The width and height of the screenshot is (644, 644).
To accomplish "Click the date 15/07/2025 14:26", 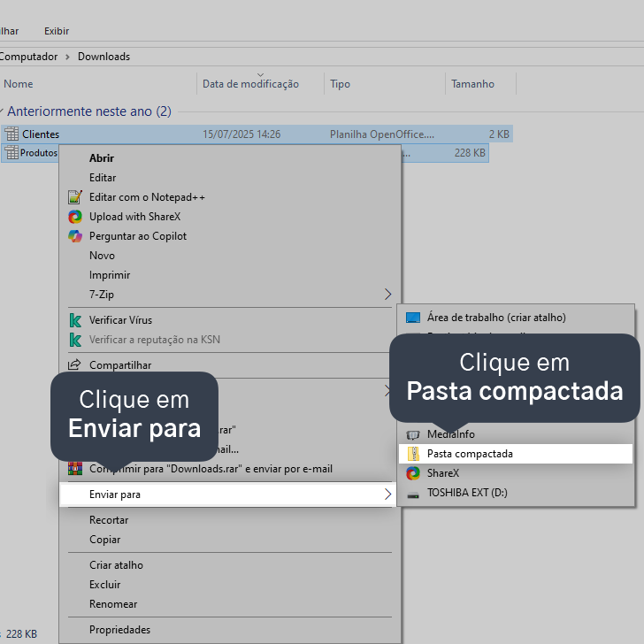I will [241, 134].
